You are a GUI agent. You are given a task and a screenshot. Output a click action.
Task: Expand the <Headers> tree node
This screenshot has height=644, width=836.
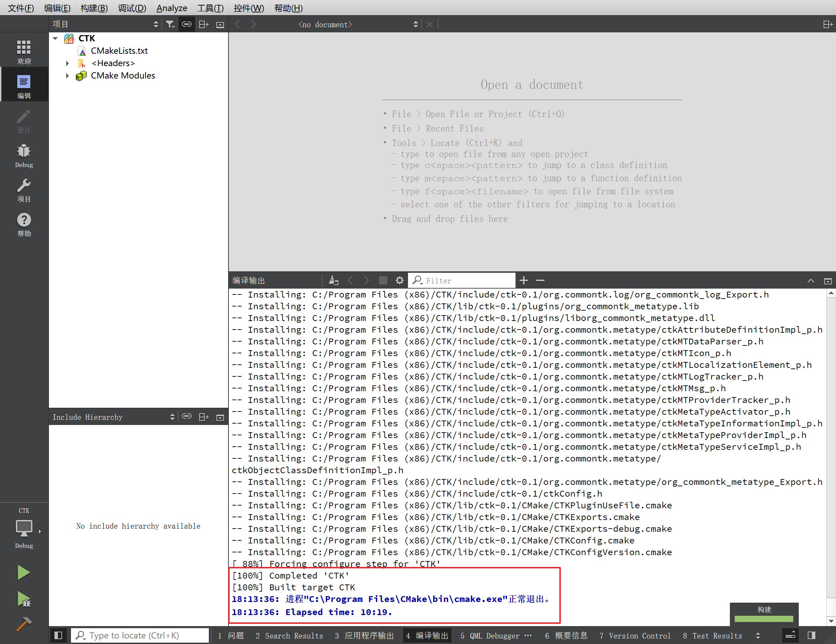click(x=68, y=63)
